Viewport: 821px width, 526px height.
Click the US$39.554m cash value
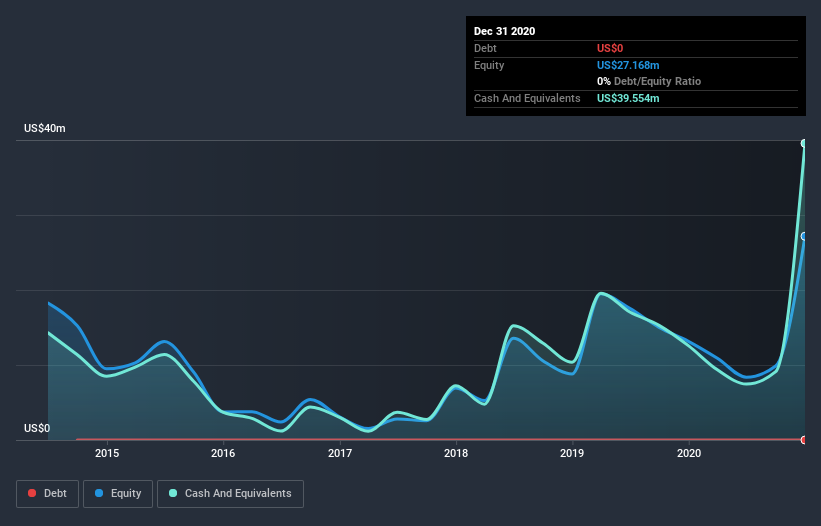628,98
